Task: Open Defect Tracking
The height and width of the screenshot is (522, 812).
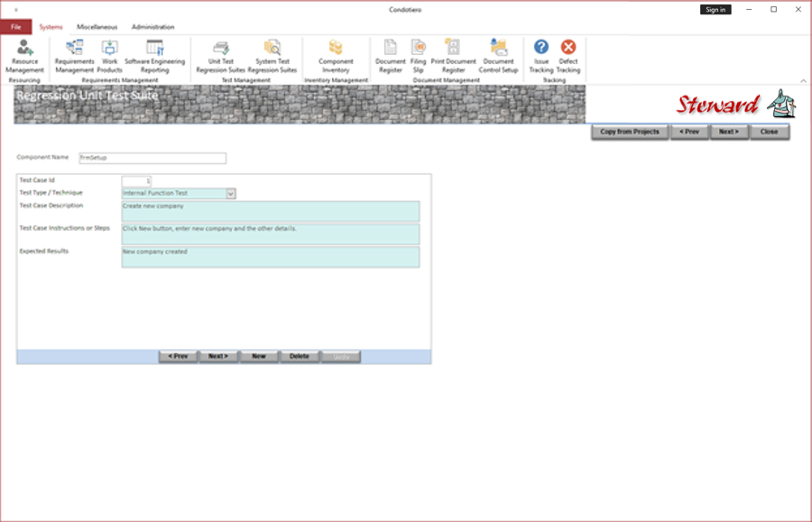Action: point(568,57)
